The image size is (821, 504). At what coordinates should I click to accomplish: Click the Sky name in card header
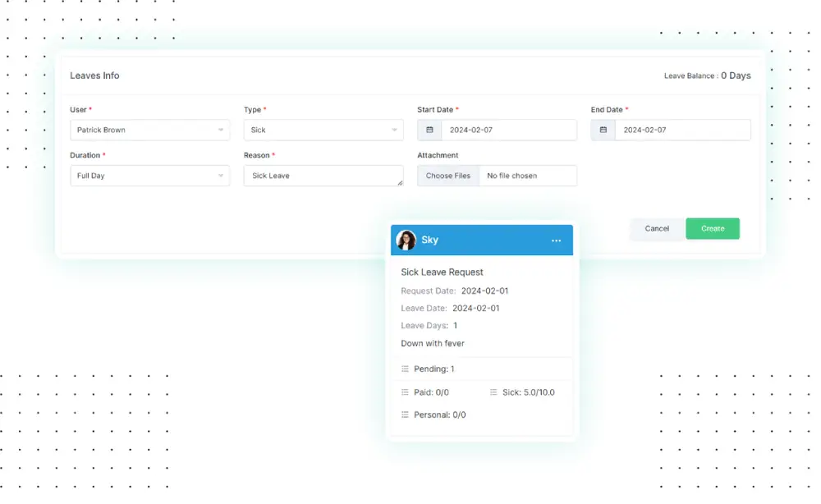click(x=430, y=240)
